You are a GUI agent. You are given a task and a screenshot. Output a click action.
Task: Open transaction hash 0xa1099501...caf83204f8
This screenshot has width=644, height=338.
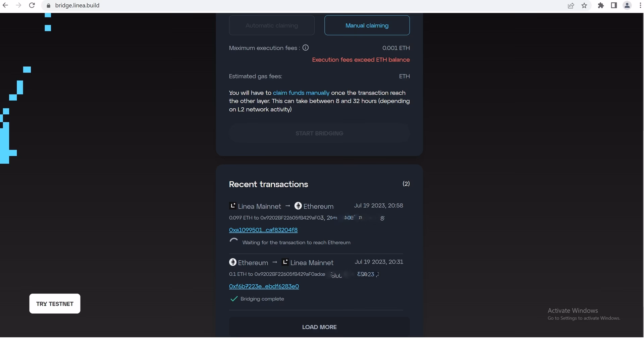263,230
